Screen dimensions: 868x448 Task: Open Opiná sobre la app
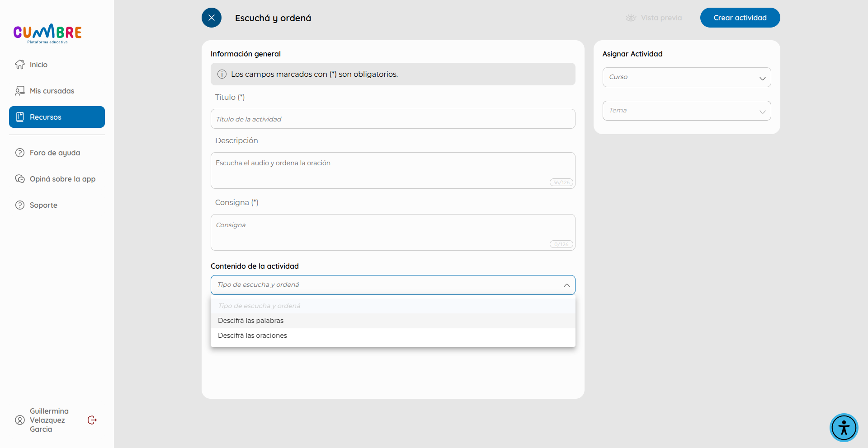click(57, 179)
